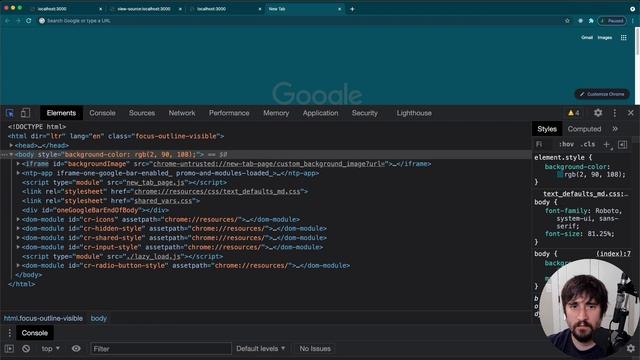The image size is (640, 360).
Task: Collapse the body element node
Action: [11, 154]
